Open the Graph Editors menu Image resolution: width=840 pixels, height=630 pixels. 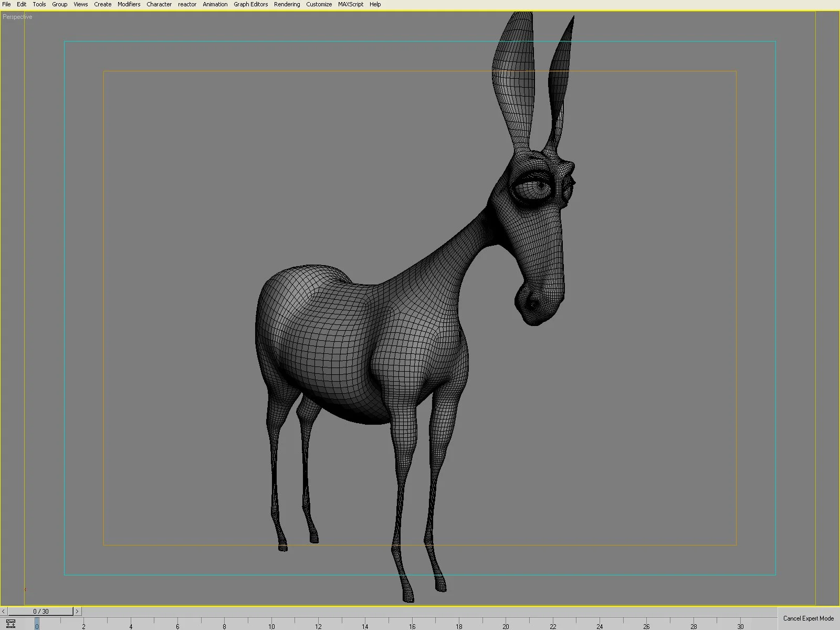(251, 4)
